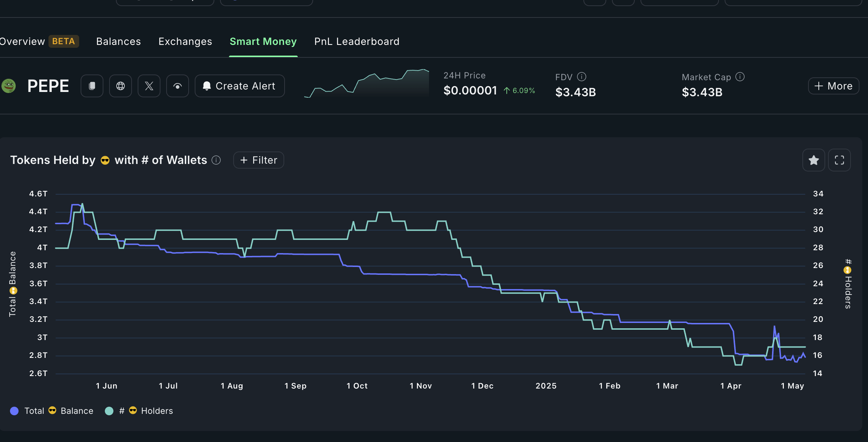This screenshot has height=442, width=868.
Task: Switch to the Exchanges tab
Action: 185,41
